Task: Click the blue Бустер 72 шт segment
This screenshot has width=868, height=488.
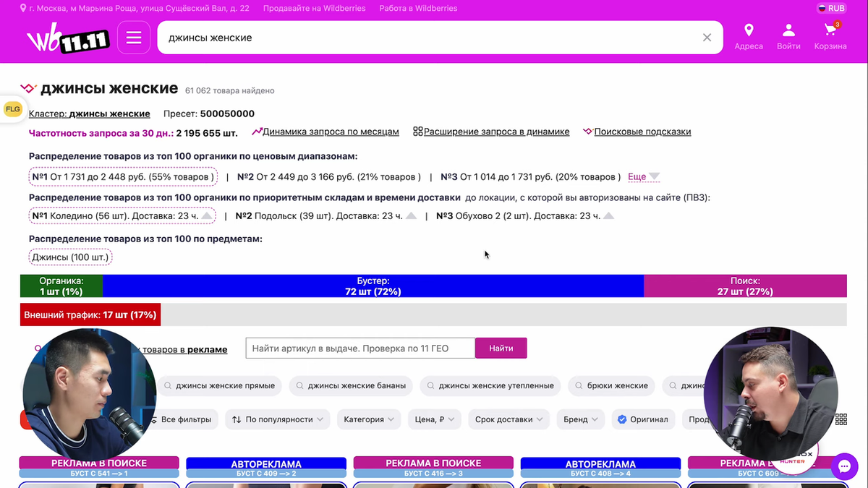Action: tap(373, 286)
